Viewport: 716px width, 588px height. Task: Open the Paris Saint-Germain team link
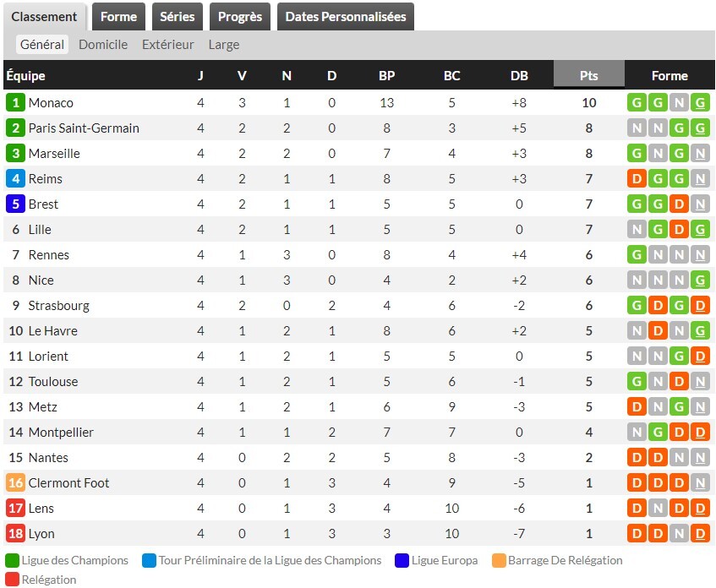pyautogui.click(x=84, y=128)
